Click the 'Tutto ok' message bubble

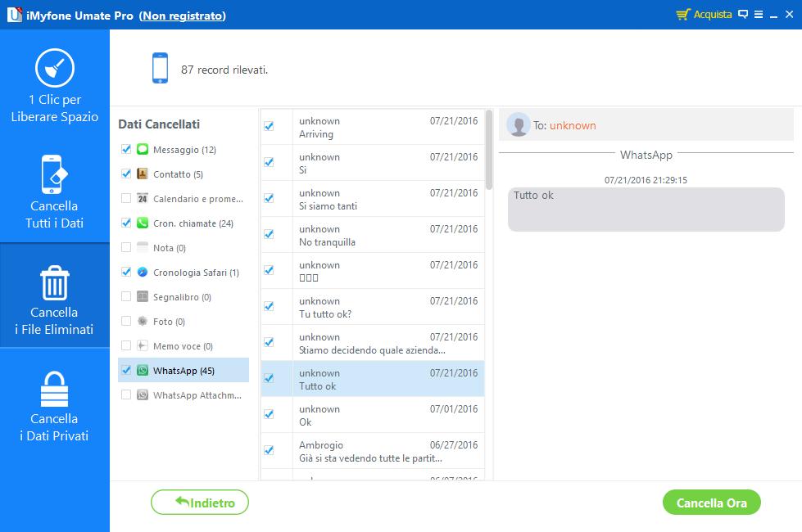(x=646, y=209)
